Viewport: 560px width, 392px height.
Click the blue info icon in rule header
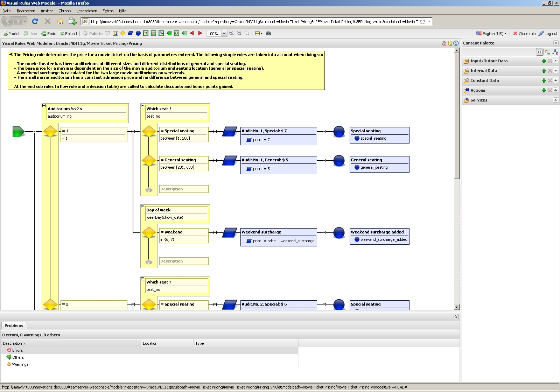pyautogui.click(x=456, y=43)
